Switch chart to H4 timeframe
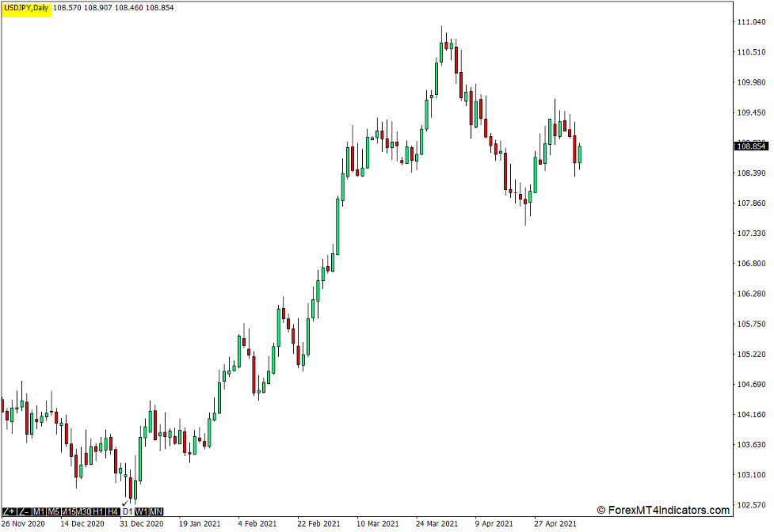 click(x=112, y=512)
